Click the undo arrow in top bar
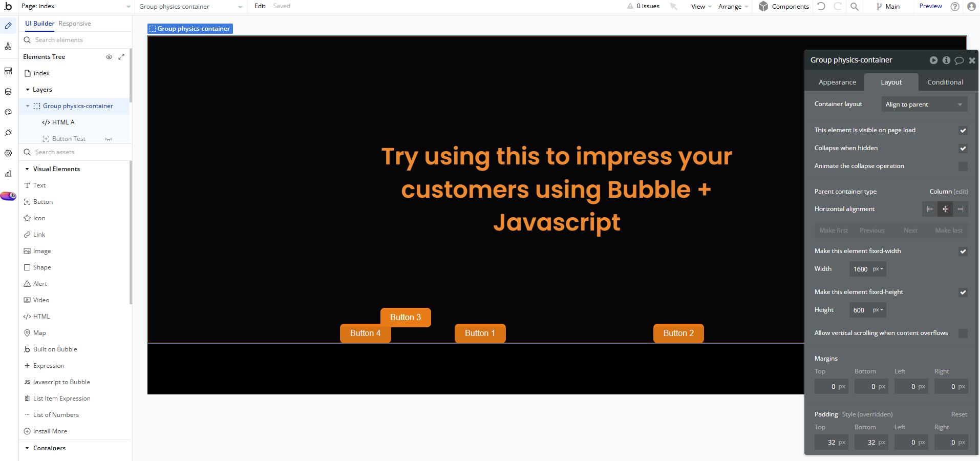Image resolution: width=980 pixels, height=461 pixels. click(821, 6)
